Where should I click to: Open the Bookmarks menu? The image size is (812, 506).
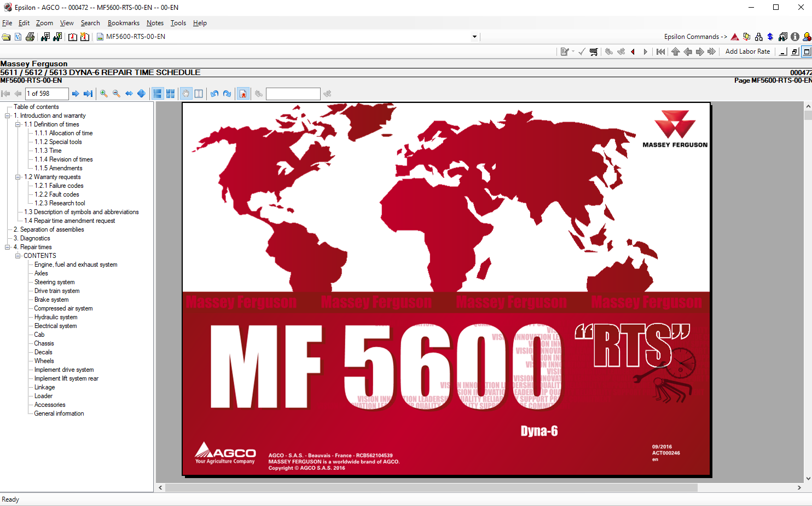123,23
